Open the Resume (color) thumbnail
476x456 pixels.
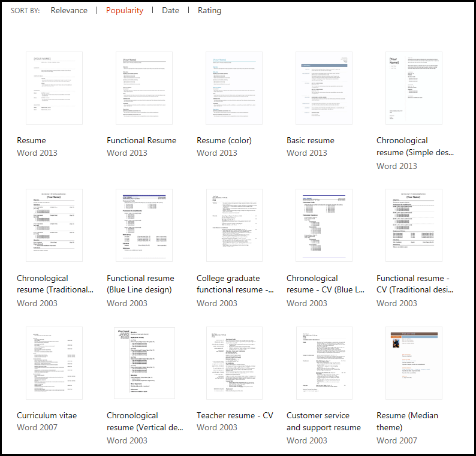pos(234,88)
